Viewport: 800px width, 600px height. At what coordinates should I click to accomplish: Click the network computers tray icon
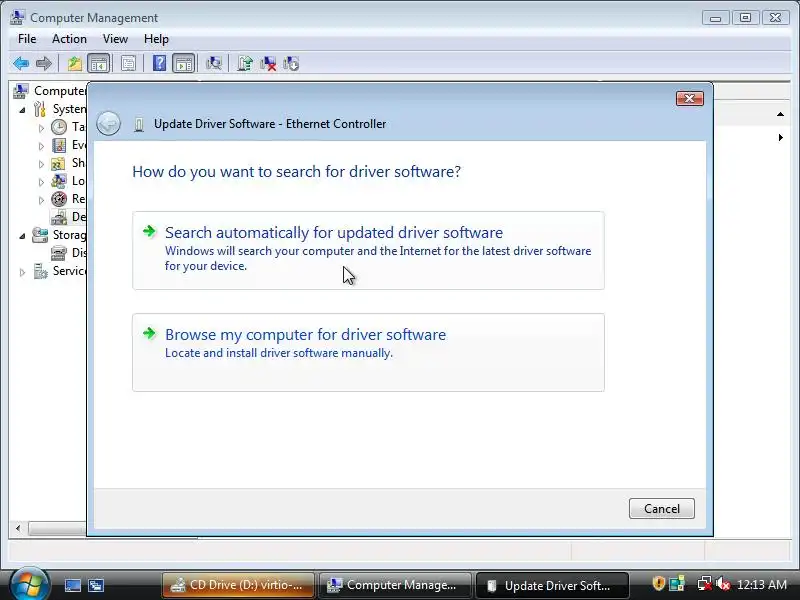(x=677, y=584)
